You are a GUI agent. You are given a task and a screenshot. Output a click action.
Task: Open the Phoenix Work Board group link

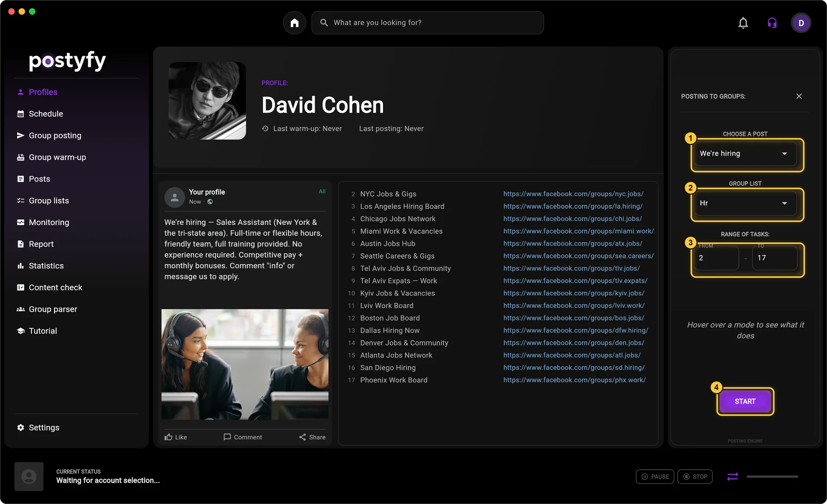[574, 380]
